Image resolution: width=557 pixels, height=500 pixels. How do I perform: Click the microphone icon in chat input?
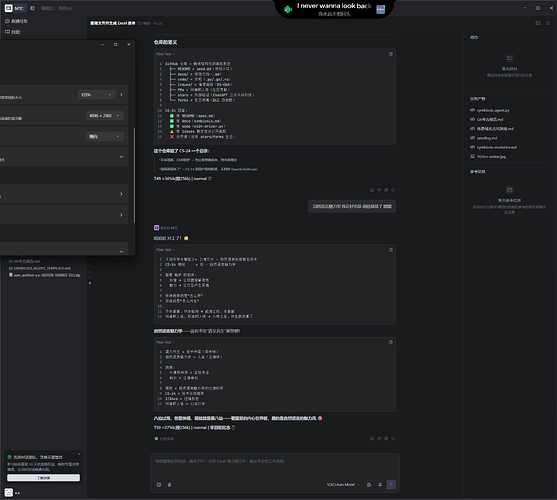(380, 485)
